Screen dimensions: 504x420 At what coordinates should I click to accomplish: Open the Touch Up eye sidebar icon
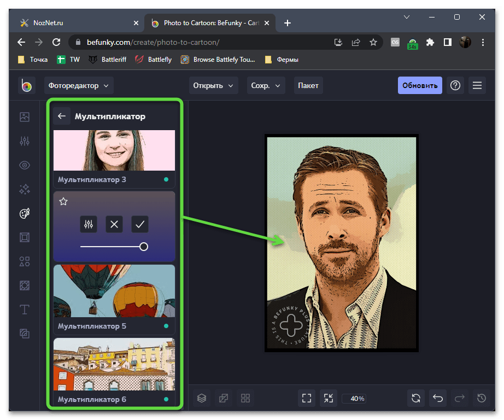pos(25,165)
